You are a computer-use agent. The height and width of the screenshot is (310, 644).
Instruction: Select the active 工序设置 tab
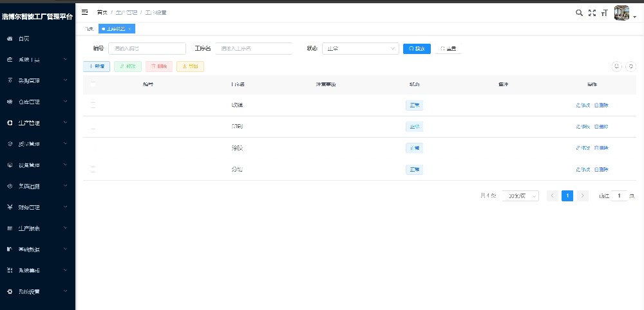[x=117, y=29]
